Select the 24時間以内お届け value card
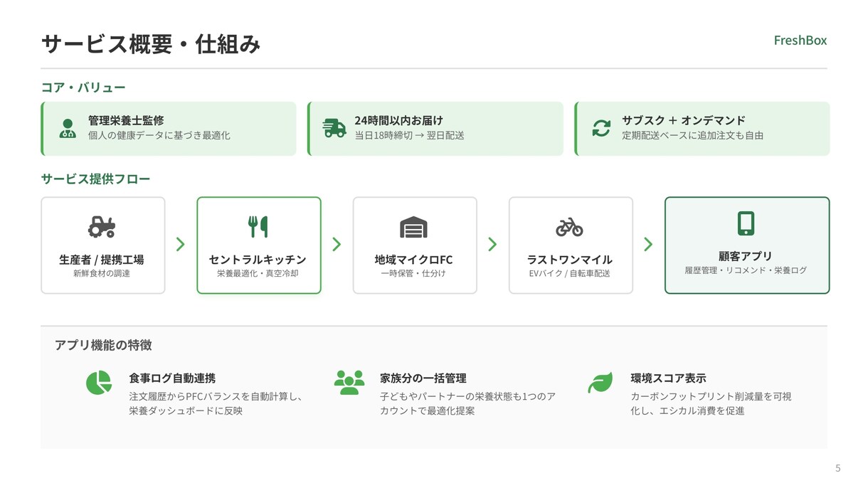This screenshot has width=868, height=488. tap(435, 129)
